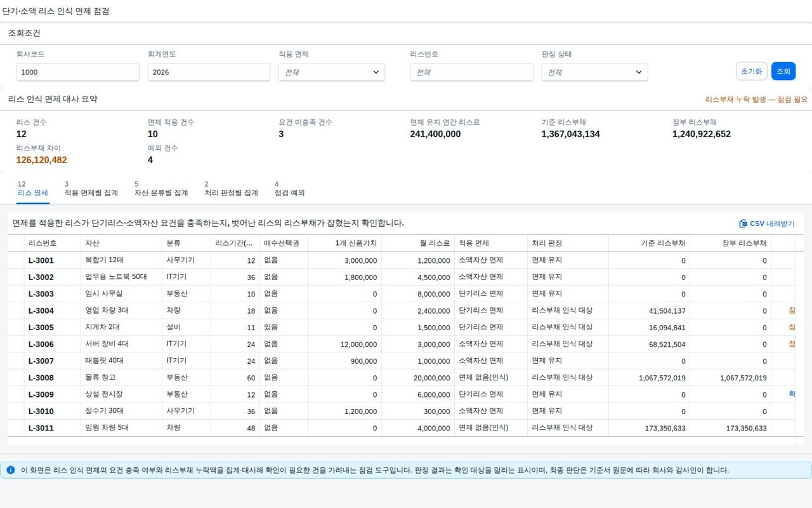Click the 조회 search button
Image resolution: width=812 pixels, height=508 pixels.
(x=783, y=71)
